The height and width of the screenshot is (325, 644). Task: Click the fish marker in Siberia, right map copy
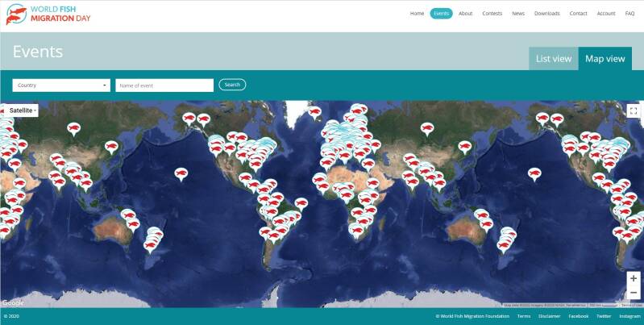[x=427, y=128]
